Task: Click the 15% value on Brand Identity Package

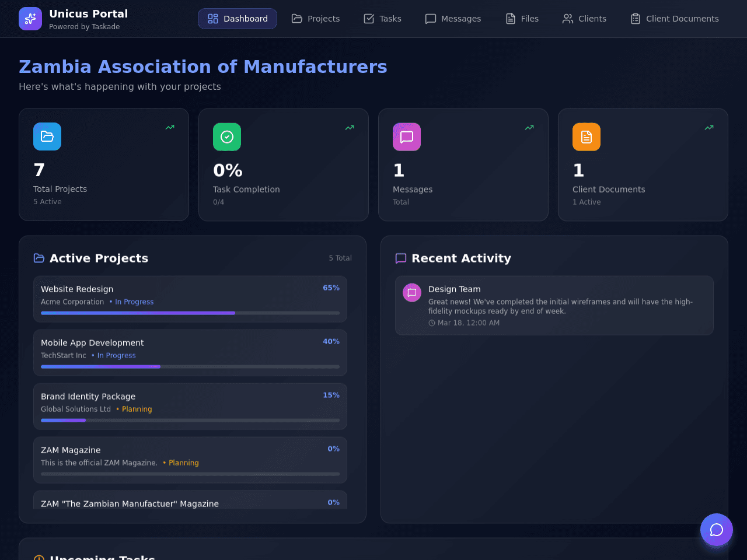Action: [331, 395]
